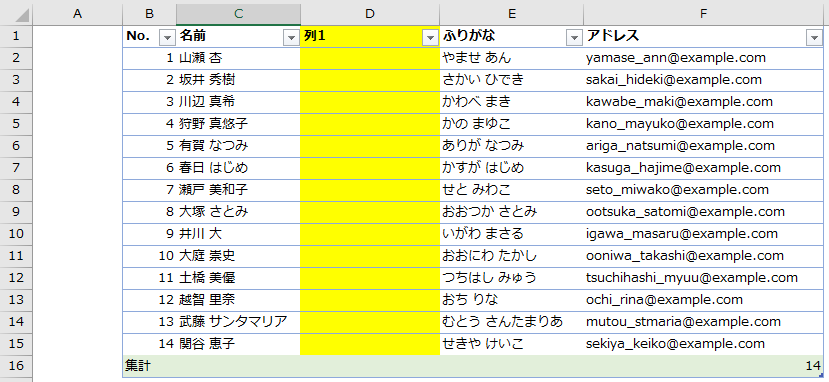
Task: Select yellow 列1 cell in 山瀬 杏 row
Action: tap(370, 58)
